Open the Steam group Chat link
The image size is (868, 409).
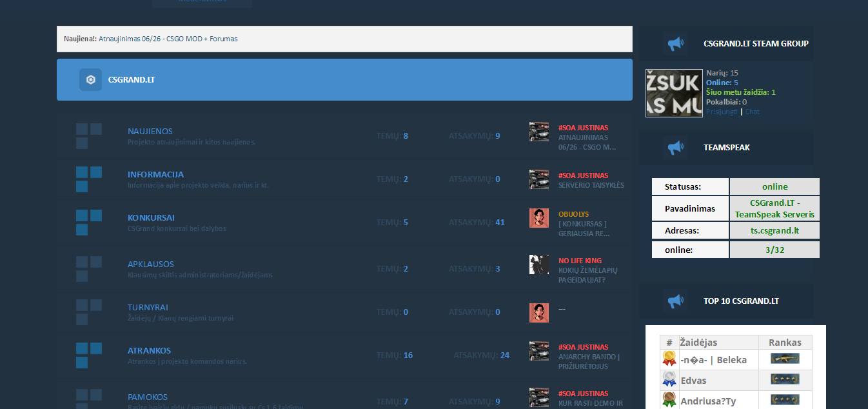point(753,112)
